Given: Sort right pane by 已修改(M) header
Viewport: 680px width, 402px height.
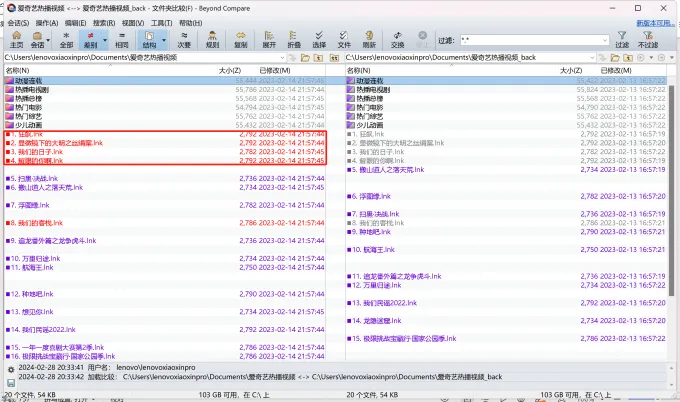Looking at the screenshot, I should pos(616,70).
